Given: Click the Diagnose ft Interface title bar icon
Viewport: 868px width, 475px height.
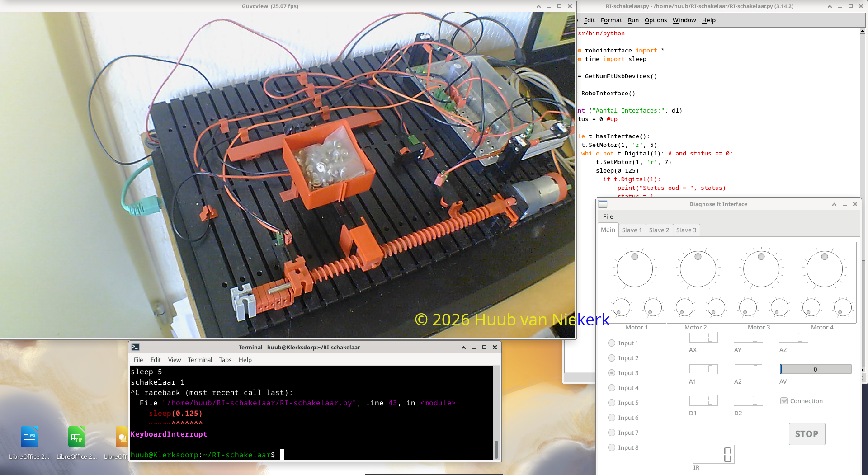Looking at the screenshot, I should (603, 204).
